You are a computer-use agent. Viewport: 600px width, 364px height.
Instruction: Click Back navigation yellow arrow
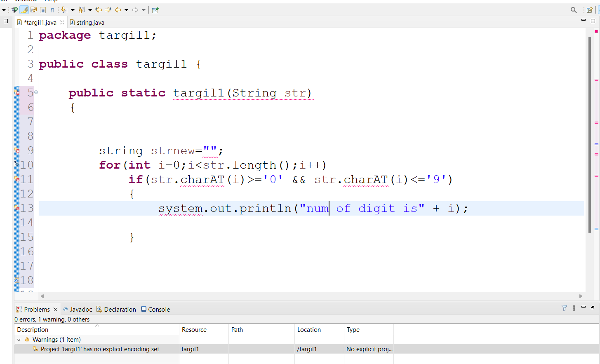tap(118, 10)
